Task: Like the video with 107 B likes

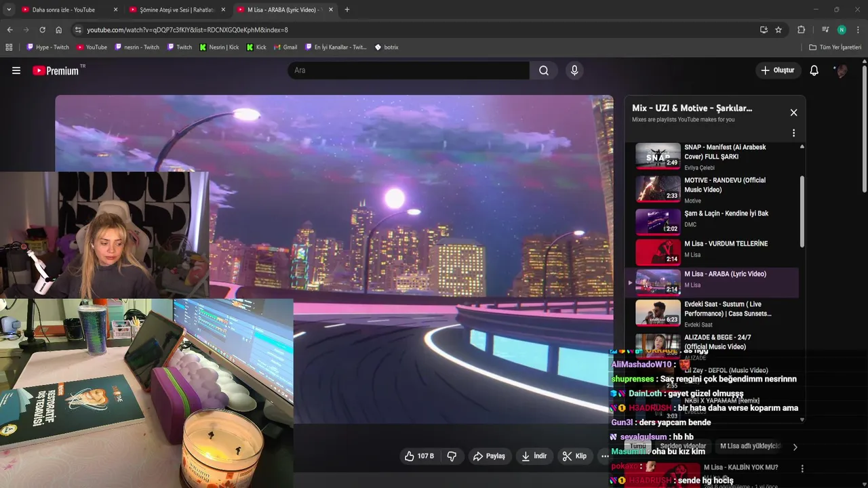Action: click(x=419, y=456)
